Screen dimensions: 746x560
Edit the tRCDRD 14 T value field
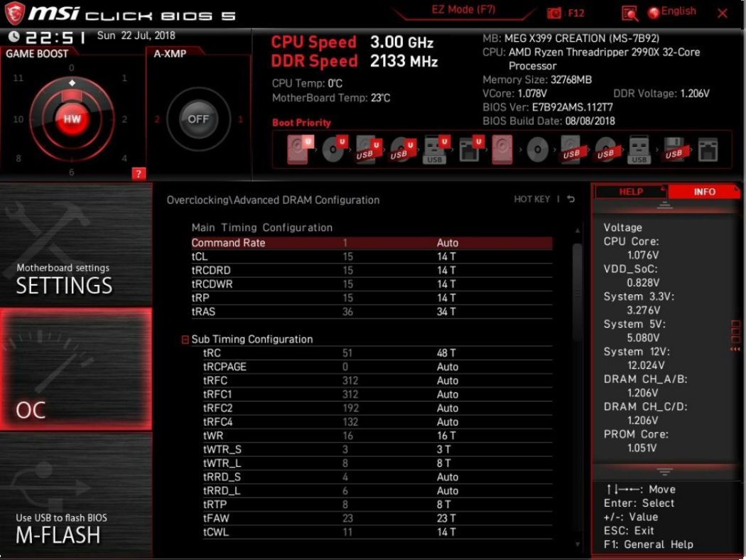(x=446, y=270)
